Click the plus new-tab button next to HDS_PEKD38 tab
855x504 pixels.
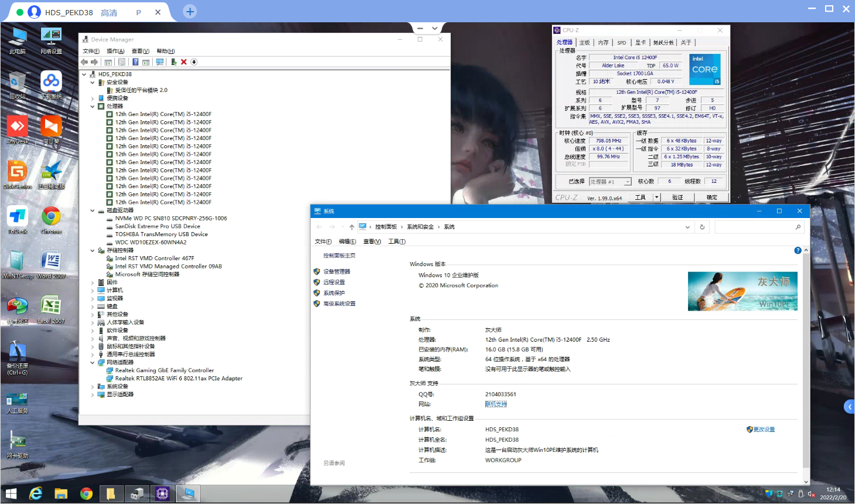pyautogui.click(x=190, y=12)
